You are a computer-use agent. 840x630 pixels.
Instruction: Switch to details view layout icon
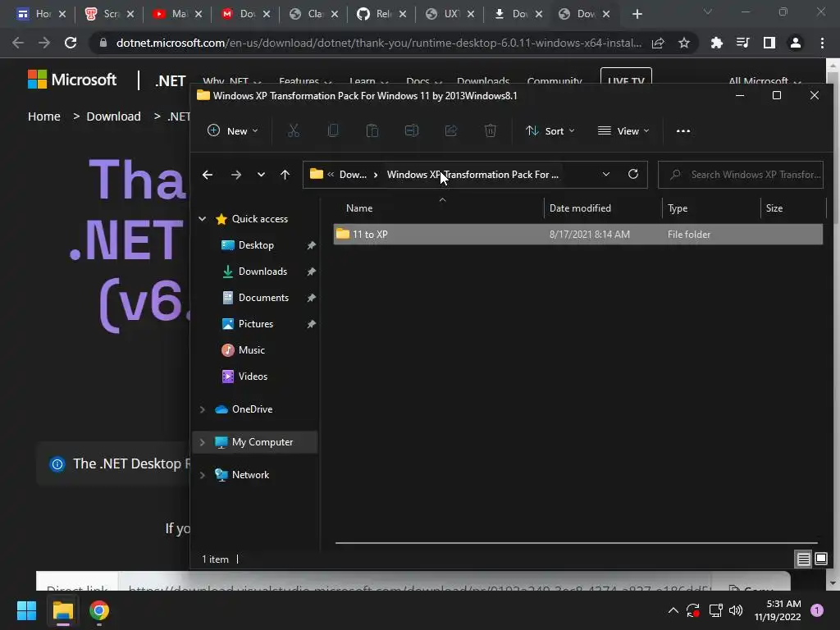click(x=804, y=559)
